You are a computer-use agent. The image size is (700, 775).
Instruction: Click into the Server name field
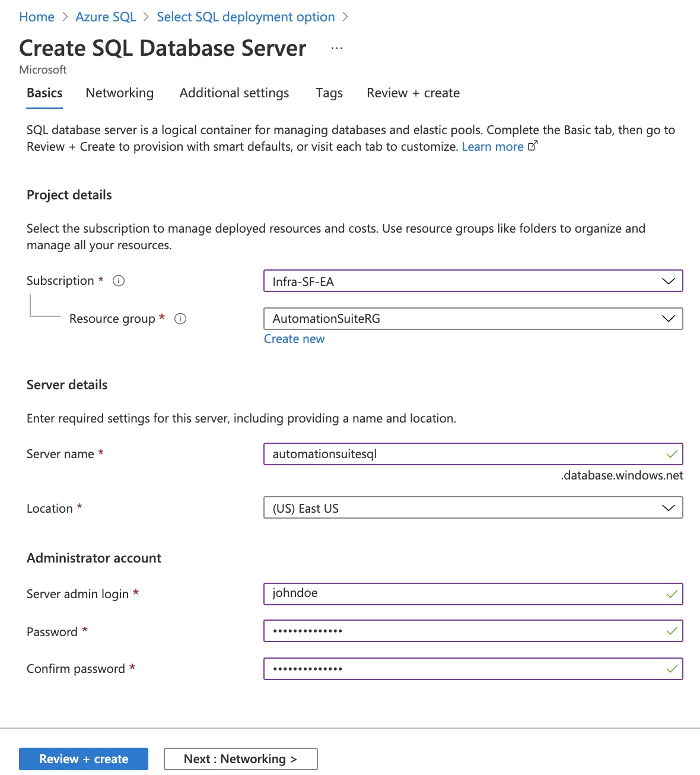(473, 454)
